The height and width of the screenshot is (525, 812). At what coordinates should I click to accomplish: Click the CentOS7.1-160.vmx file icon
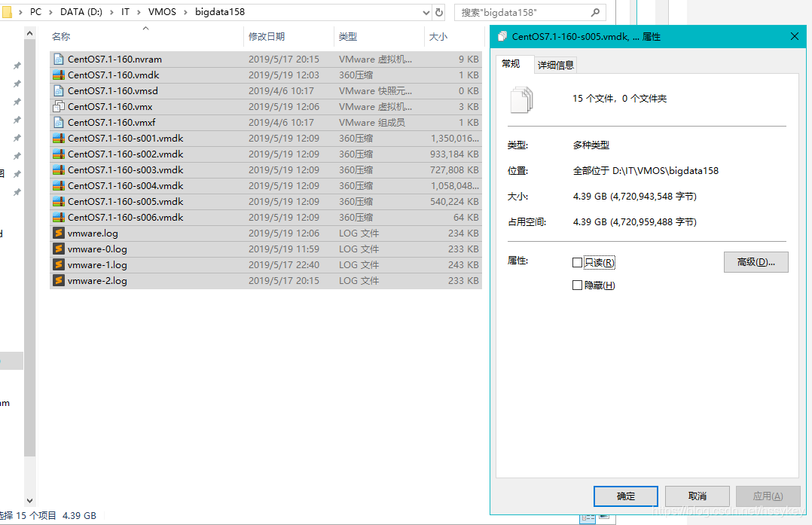[59, 107]
